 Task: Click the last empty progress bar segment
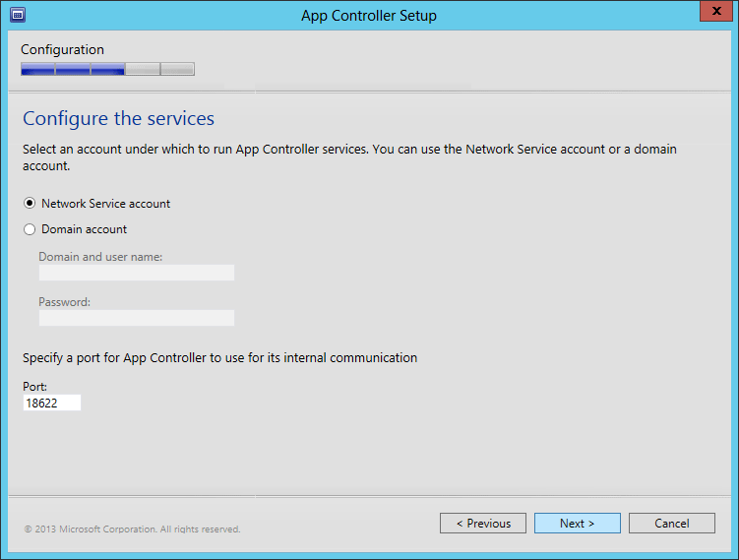[x=177, y=69]
